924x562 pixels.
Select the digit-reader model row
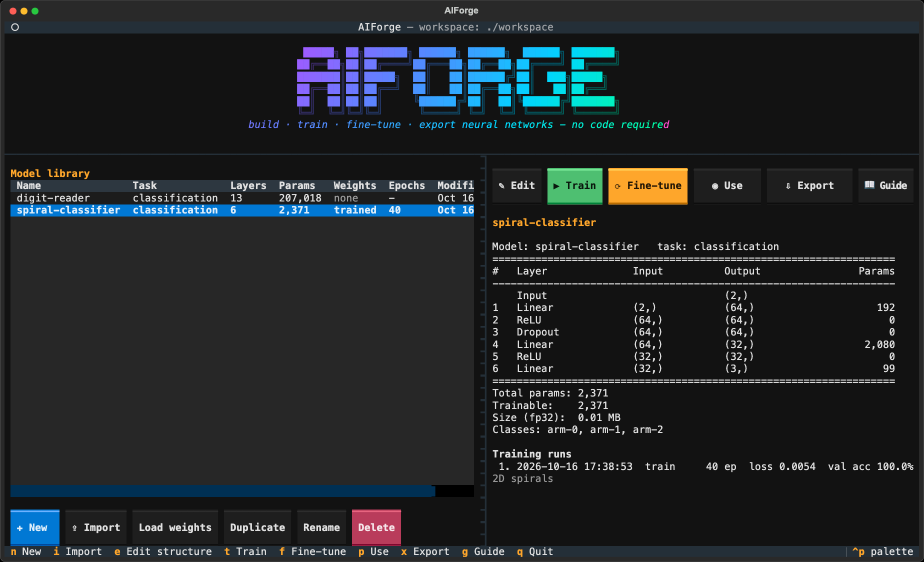point(242,198)
